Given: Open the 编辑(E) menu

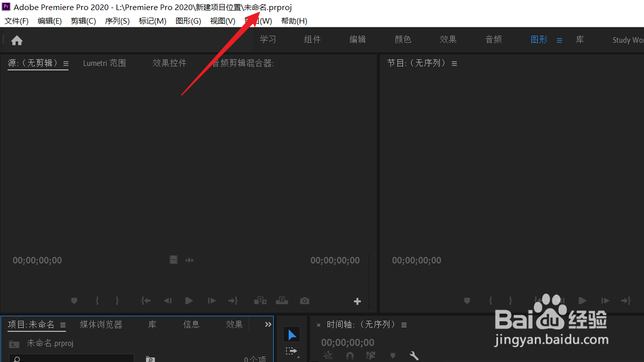Looking at the screenshot, I should (x=50, y=21).
